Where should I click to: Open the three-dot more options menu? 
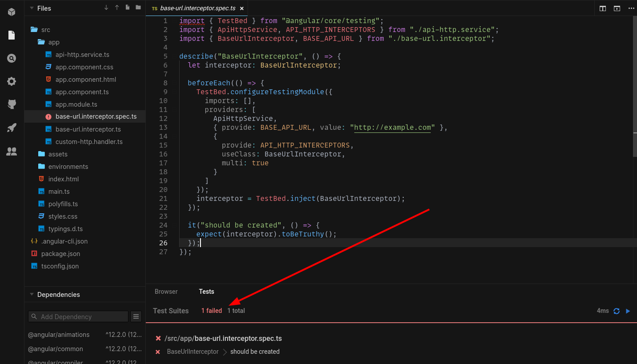click(631, 8)
